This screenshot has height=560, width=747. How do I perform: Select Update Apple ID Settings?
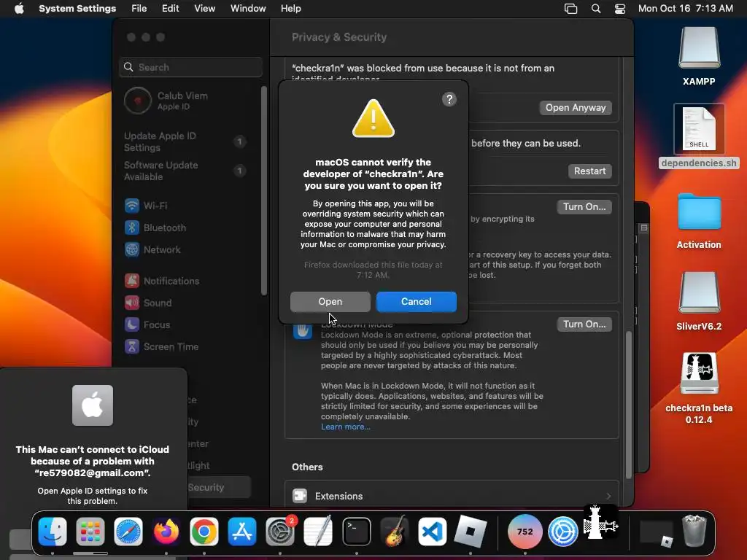coord(185,141)
